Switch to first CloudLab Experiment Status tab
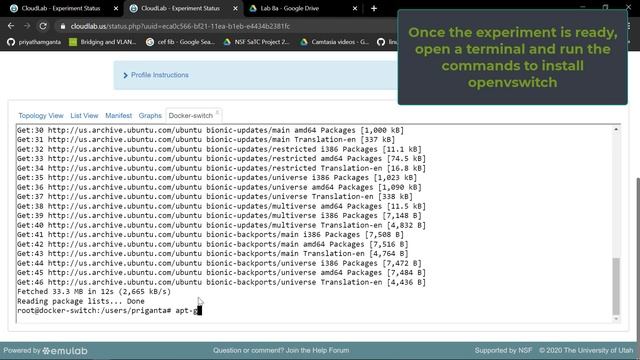Image resolution: width=640 pixels, height=360 pixels. click(61, 8)
